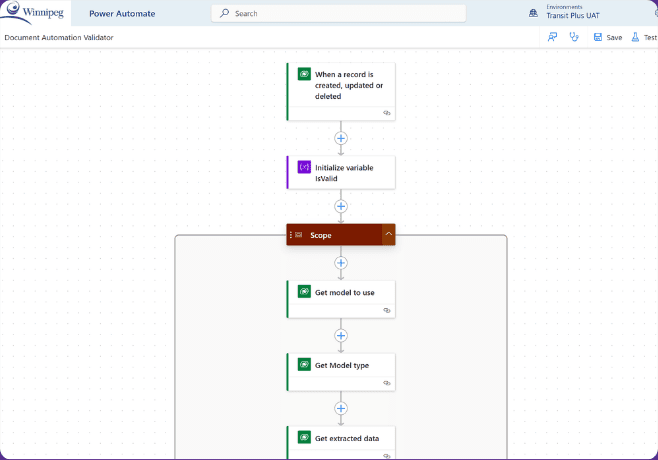
Task: Click the Dataverse icon on Get extracted data
Action: click(x=304, y=437)
